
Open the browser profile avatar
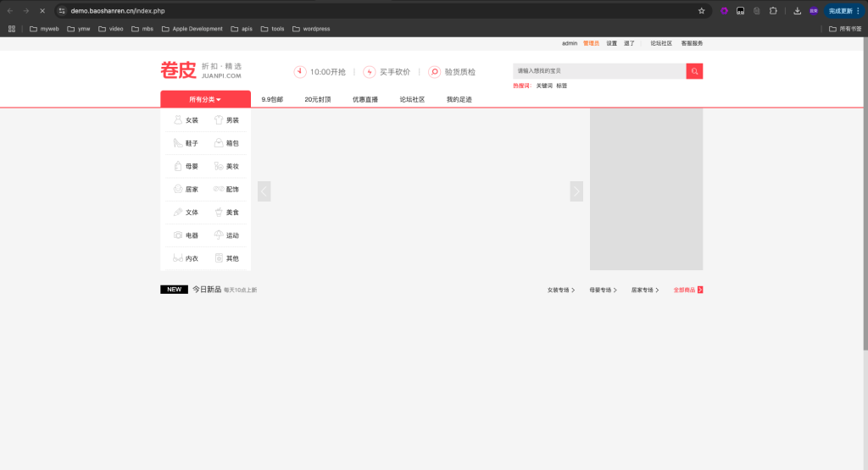click(813, 10)
